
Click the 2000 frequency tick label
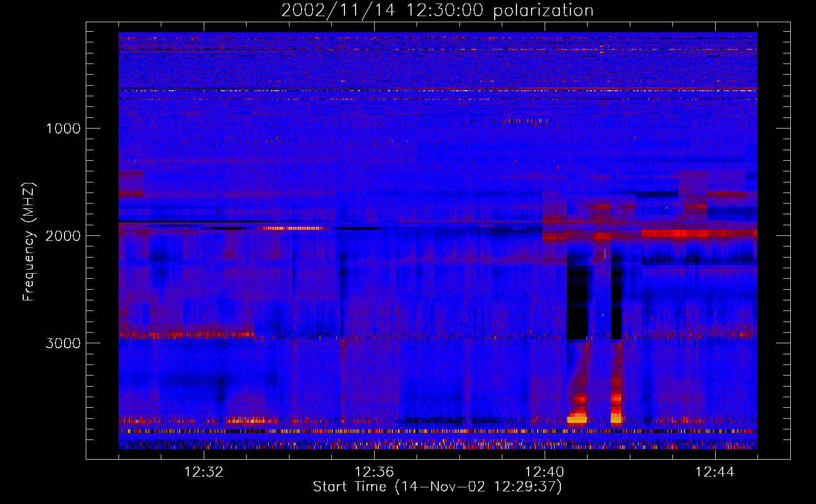coord(63,236)
